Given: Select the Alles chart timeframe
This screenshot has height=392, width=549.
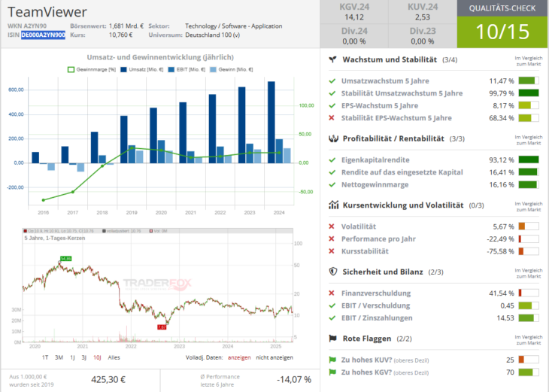Looking at the screenshot, I should click(114, 357).
